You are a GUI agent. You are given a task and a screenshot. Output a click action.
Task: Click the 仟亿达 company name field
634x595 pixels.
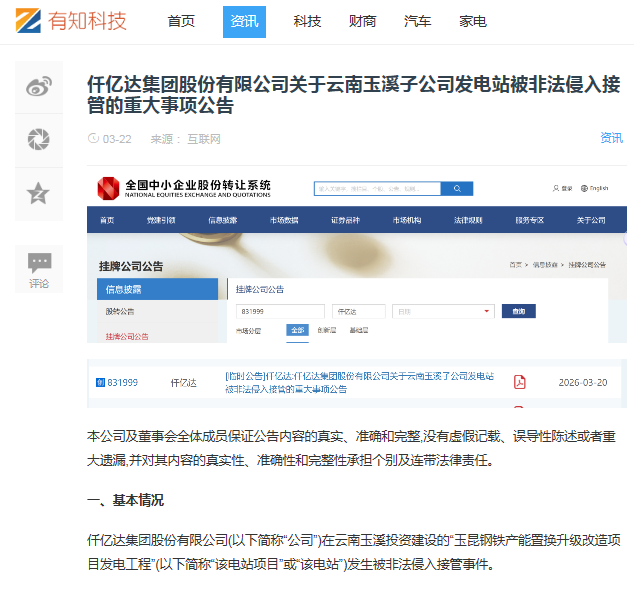point(359,312)
